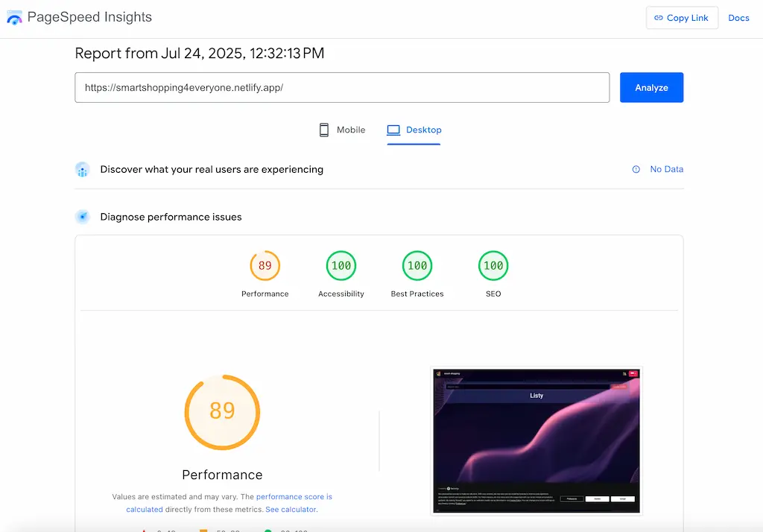Select the SEO 100 score gauge

[x=493, y=266]
